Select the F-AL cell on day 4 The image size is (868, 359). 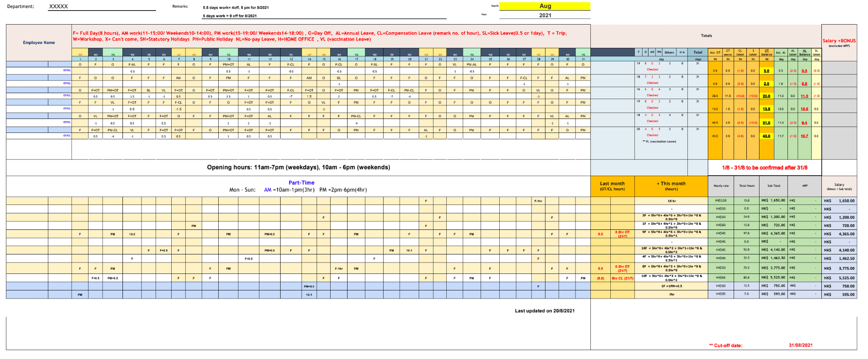132,65
